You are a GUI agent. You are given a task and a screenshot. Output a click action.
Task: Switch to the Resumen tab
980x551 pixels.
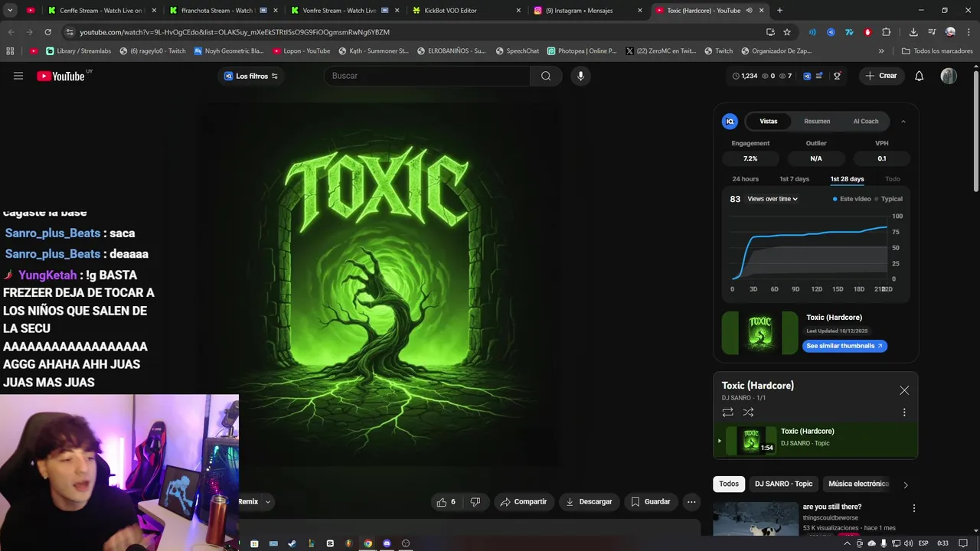(x=817, y=121)
